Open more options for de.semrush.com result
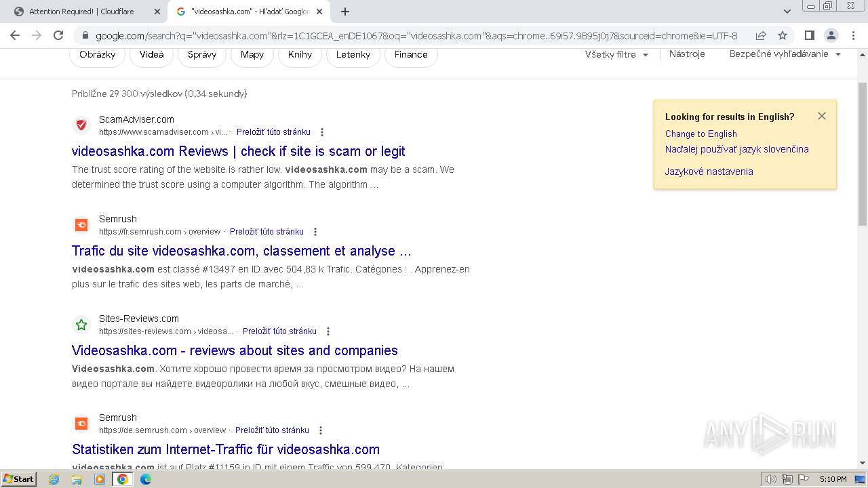This screenshot has width=868, height=488. [x=321, y=430]
